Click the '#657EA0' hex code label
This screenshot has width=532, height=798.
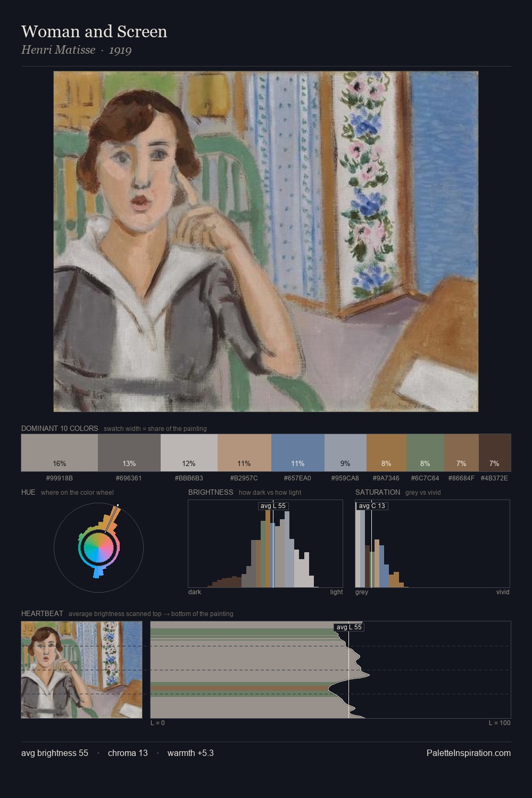pos(298,478)
